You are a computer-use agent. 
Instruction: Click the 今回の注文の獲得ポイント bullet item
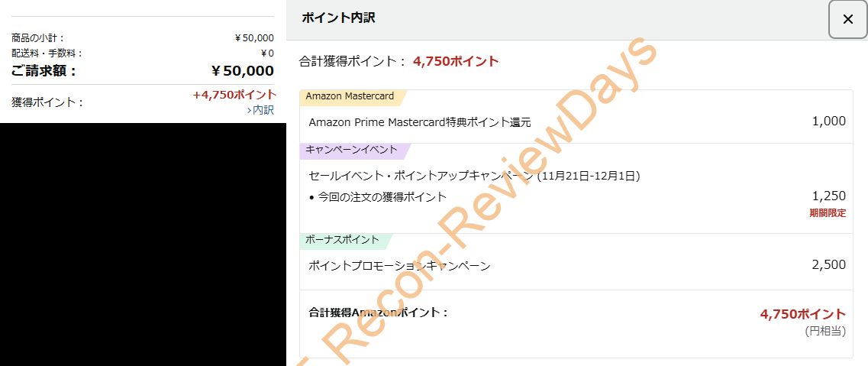[378, 196]
